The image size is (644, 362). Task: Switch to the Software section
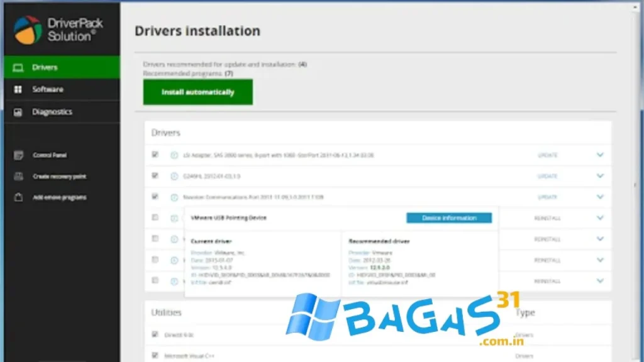coord(62,89)
